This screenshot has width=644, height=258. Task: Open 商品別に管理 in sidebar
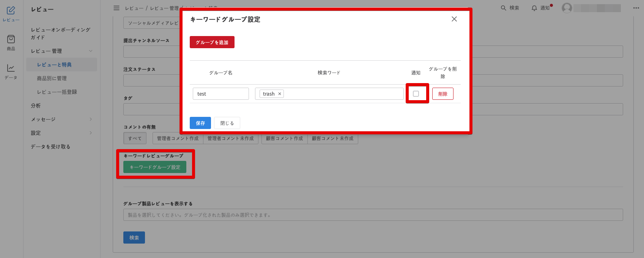(52, 78)
